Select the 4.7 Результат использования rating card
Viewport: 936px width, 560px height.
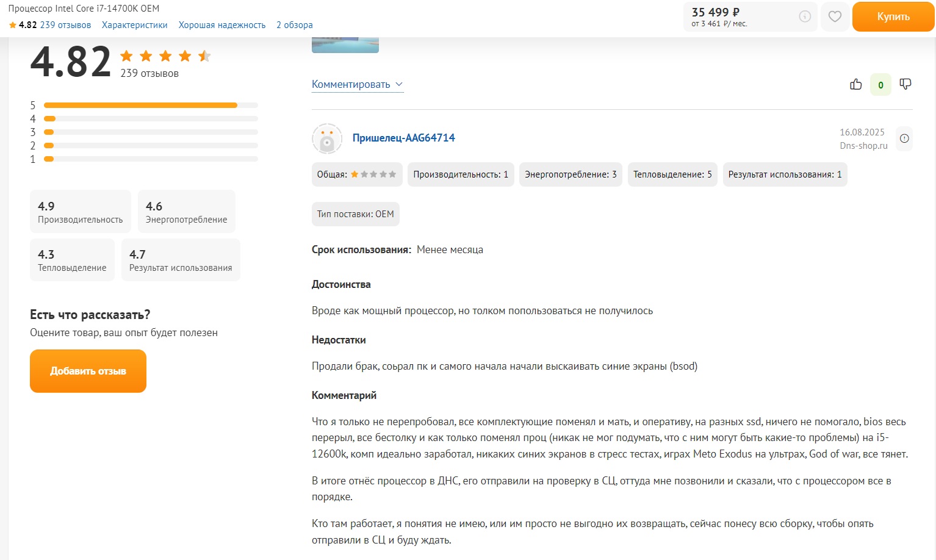[181, 260]
